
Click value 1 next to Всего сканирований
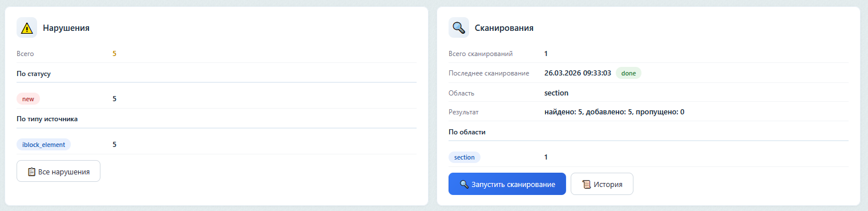[x=546, y=54]
